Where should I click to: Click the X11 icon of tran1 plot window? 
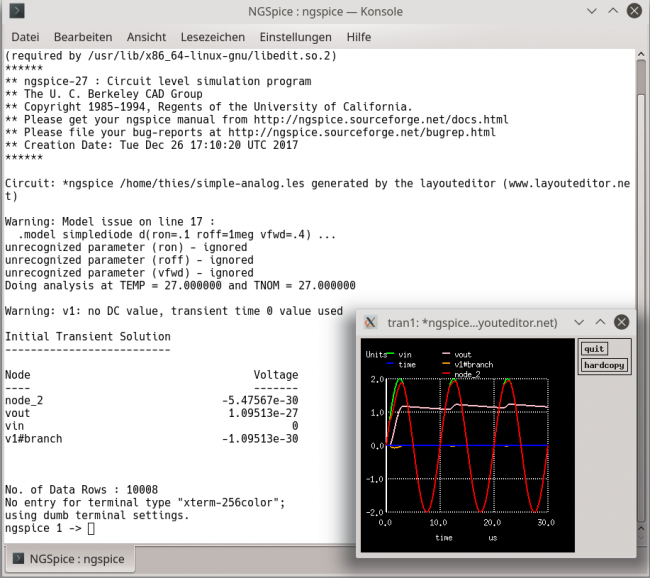coord(371,322)
